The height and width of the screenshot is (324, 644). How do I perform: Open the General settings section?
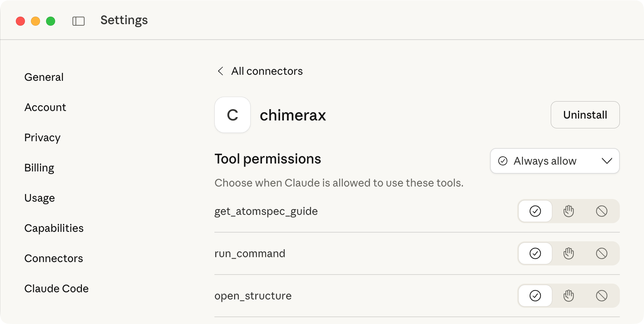pyautogui.click(x=44, y=77)
